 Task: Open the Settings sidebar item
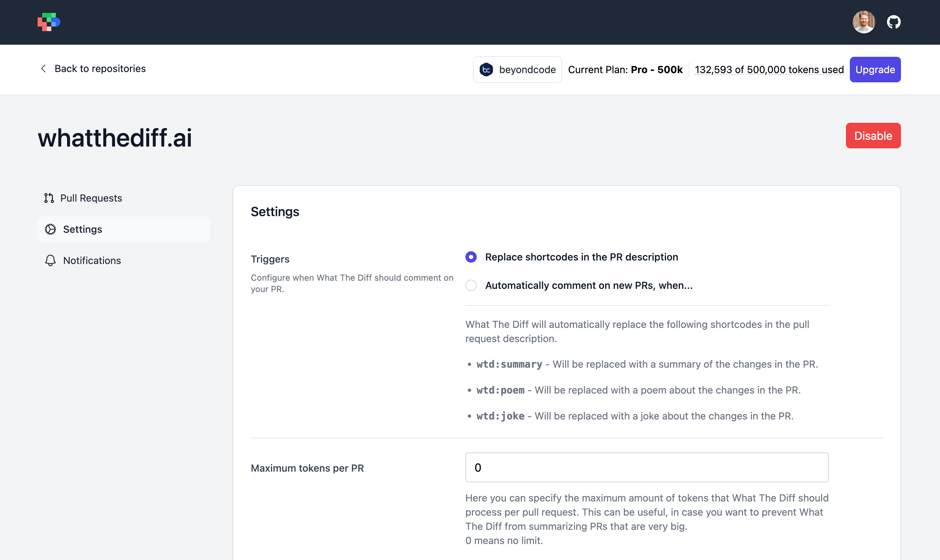pos(124,230)
